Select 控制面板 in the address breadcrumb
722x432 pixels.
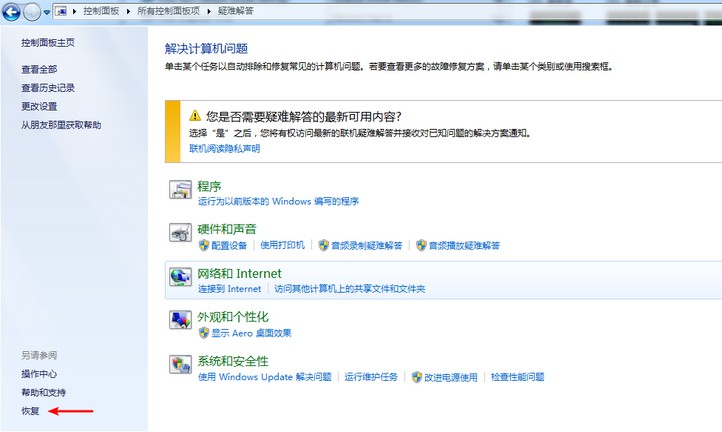coord(101,11)
